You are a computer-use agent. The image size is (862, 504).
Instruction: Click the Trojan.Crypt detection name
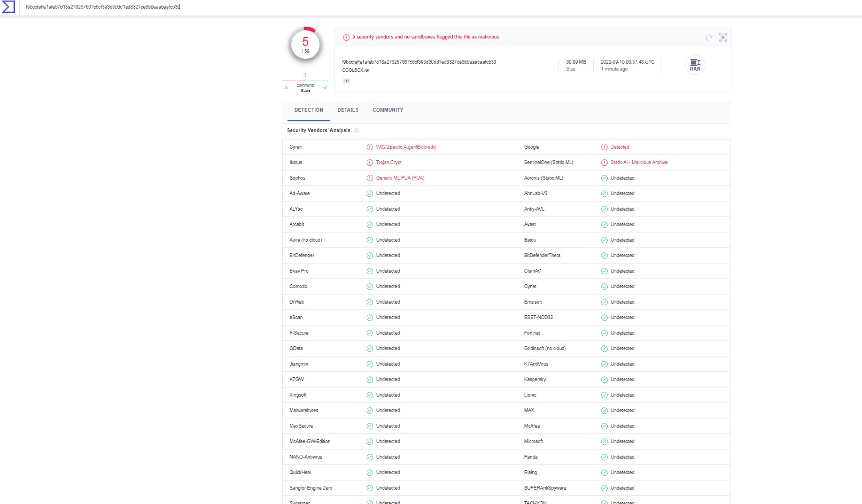(389, 162)
